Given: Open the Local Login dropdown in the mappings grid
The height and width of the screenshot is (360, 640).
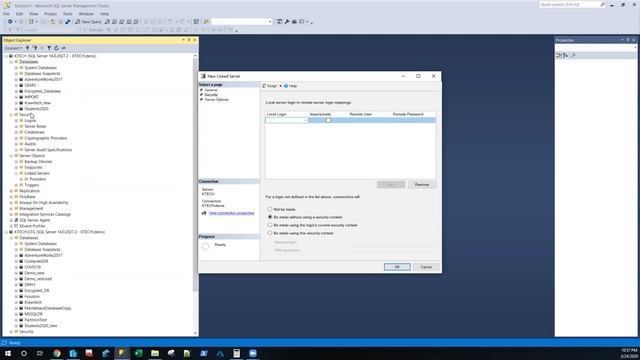Looking at the screenshot, I should pyautogui.click(x=305, y=120).
